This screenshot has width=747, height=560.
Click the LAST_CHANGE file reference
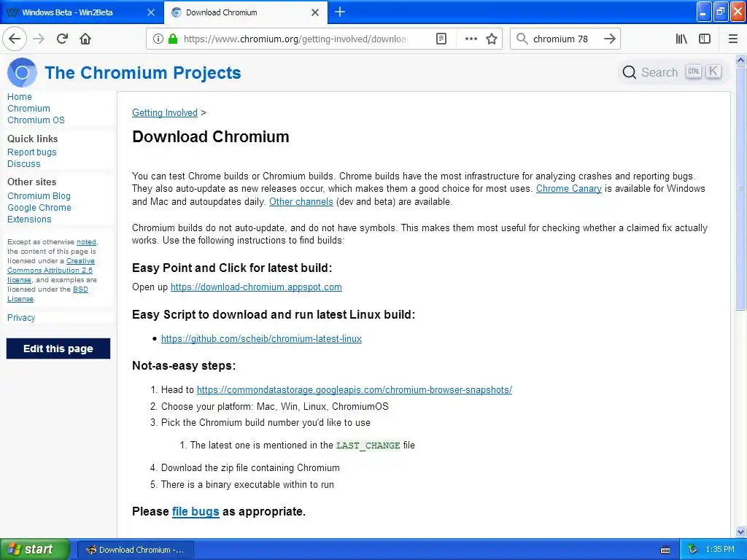click(x=368, y=446)
